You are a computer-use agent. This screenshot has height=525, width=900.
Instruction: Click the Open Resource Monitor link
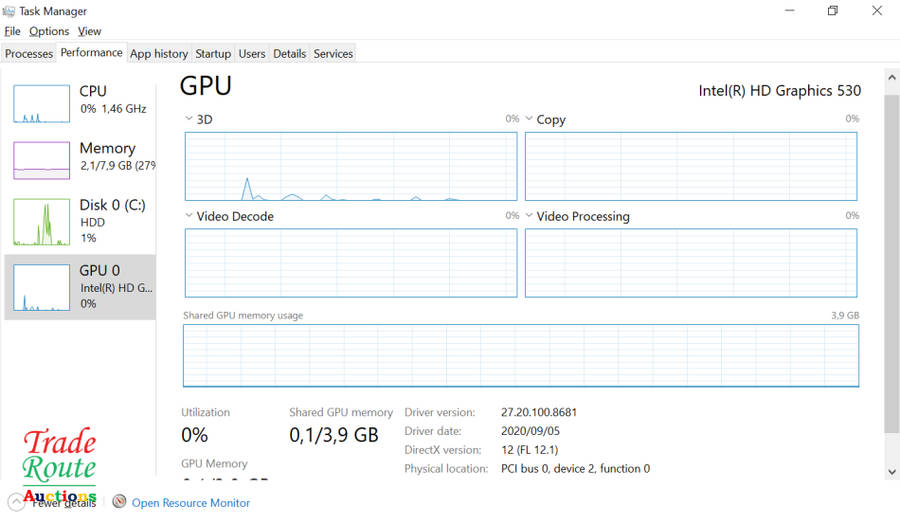[191, 503]
